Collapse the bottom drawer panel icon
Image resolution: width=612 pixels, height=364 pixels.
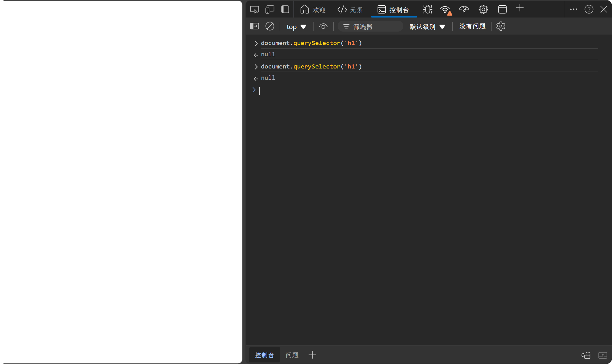coord(603,355)
